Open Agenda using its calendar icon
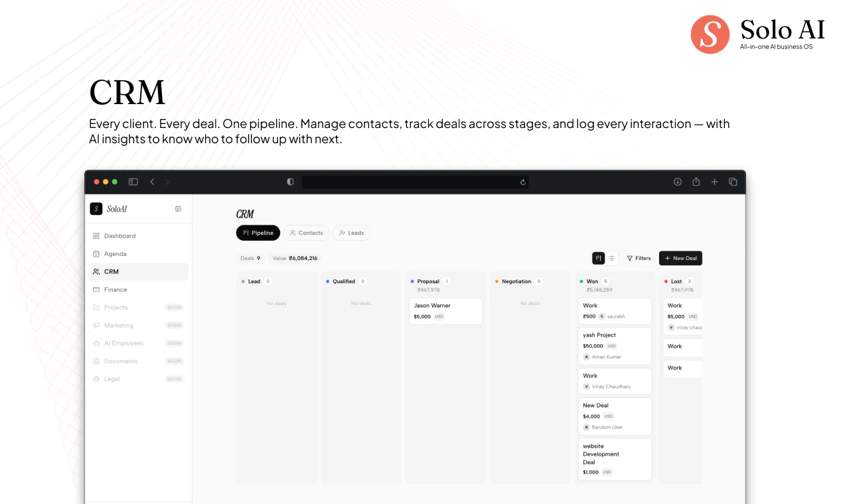Viewport: 843px width, 504px height. (x=95, y=253)
